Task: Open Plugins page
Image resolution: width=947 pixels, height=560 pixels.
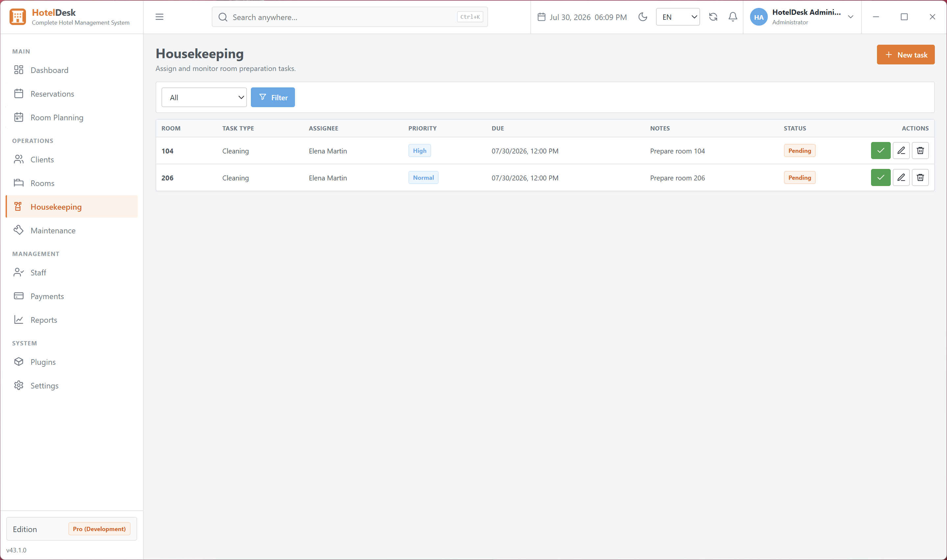Action: click(x=72, y=362)
